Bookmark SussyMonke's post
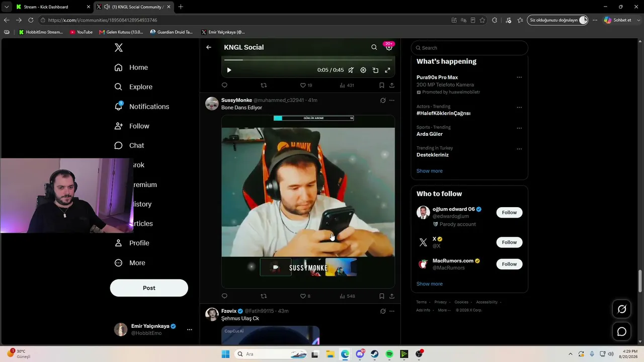644x362 pixels. click(382, 296)
